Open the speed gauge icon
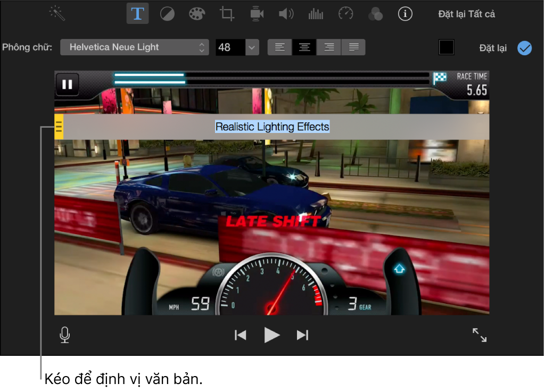The height and width of the screenshot is (392, 545). (x=346, y=14)
